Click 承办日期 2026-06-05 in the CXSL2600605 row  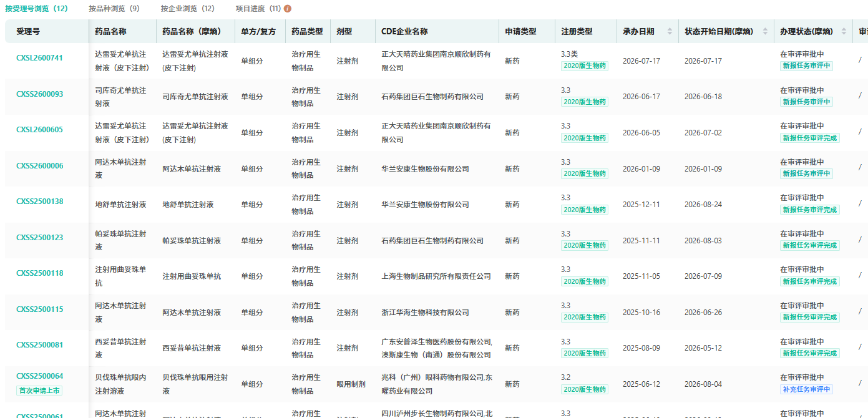641,133
